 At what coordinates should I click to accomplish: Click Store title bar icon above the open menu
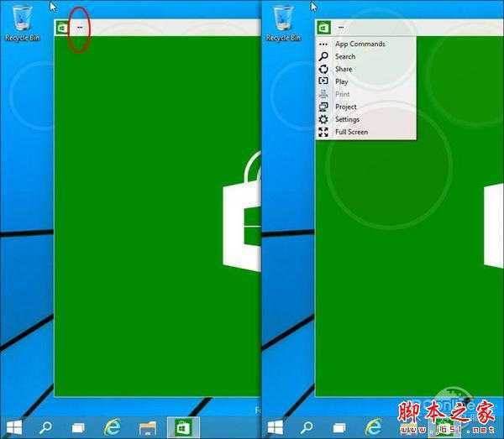(323, 28)
